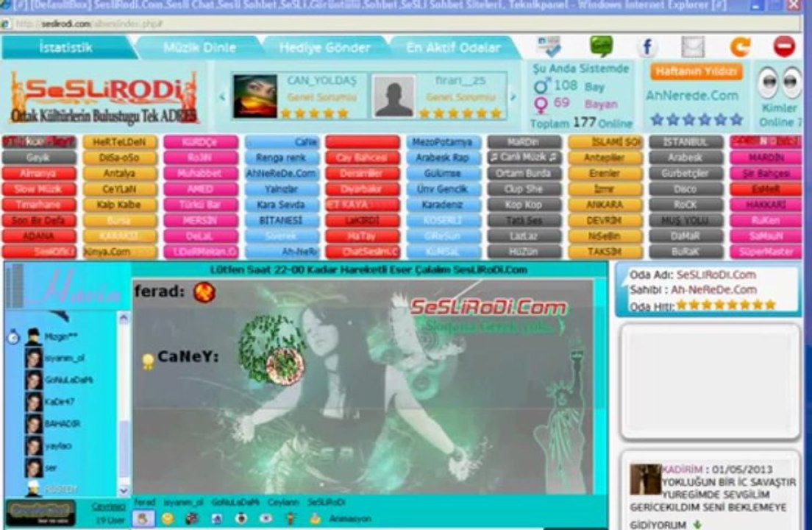Click the Ah-NeReDe.Com room owner link

[x=713, y=289]
